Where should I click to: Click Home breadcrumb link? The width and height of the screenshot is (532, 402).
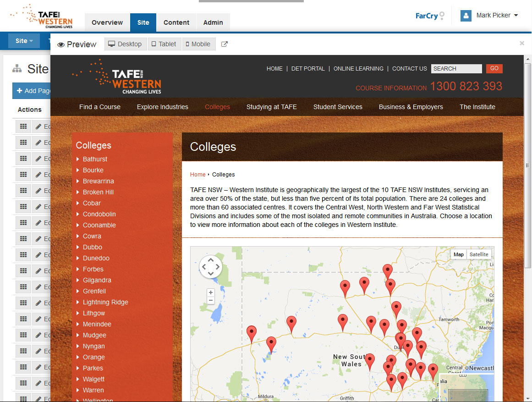(x=198, y=175)
